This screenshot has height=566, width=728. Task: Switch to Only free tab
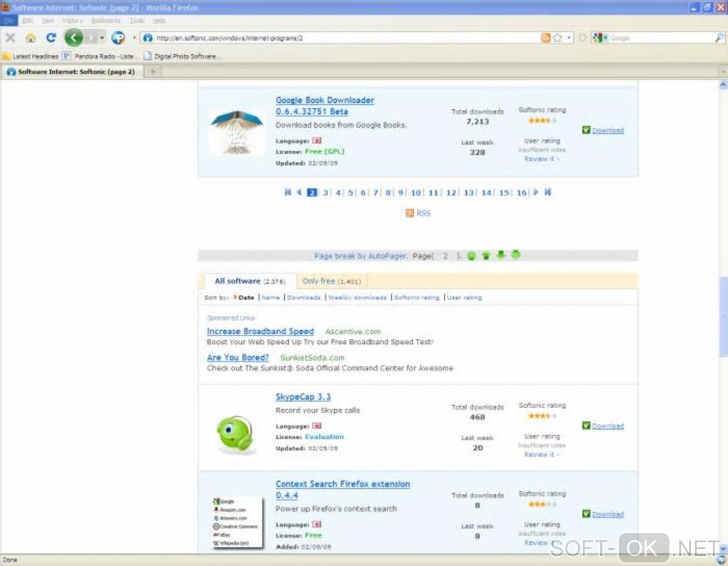click(331, 281)
